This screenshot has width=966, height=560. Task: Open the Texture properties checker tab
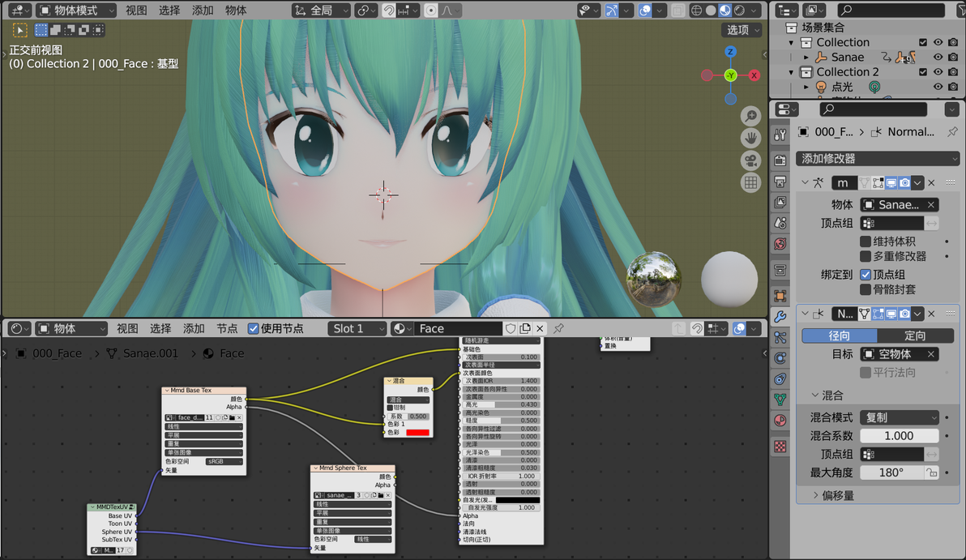[780, 447]
